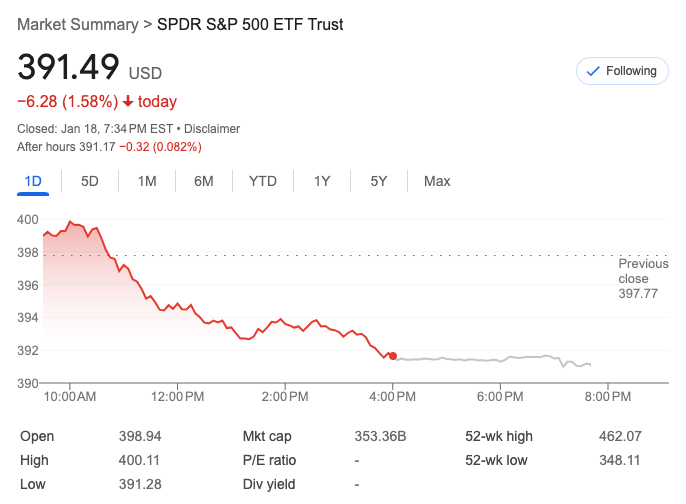Open the Disclaimer link
The image size is (686, 504).
(x=211, y=129)
